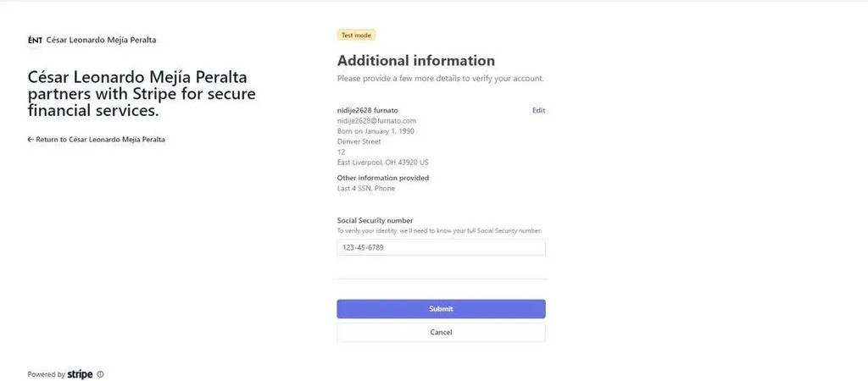Click the nidije2628 furnato account name

click(x=367, y=111)
